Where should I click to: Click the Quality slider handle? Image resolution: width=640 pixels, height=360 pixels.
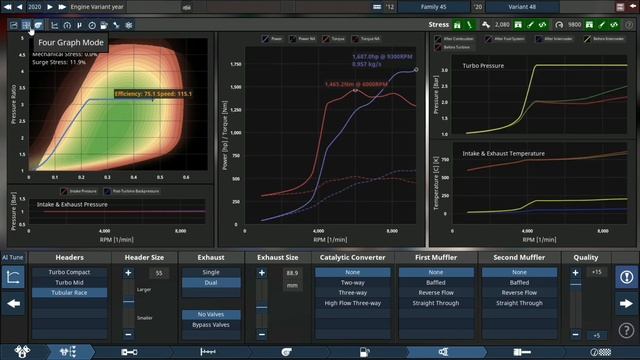576,284
